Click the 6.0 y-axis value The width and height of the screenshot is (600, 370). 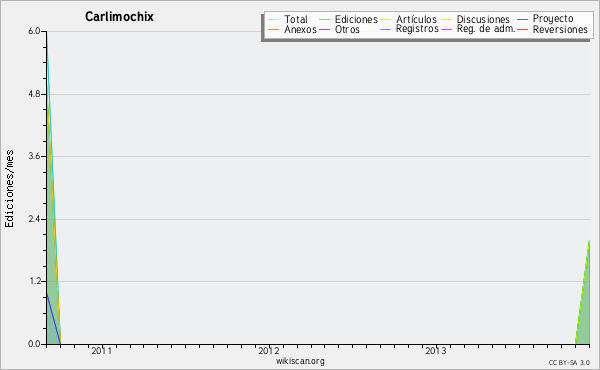(34, 31)
